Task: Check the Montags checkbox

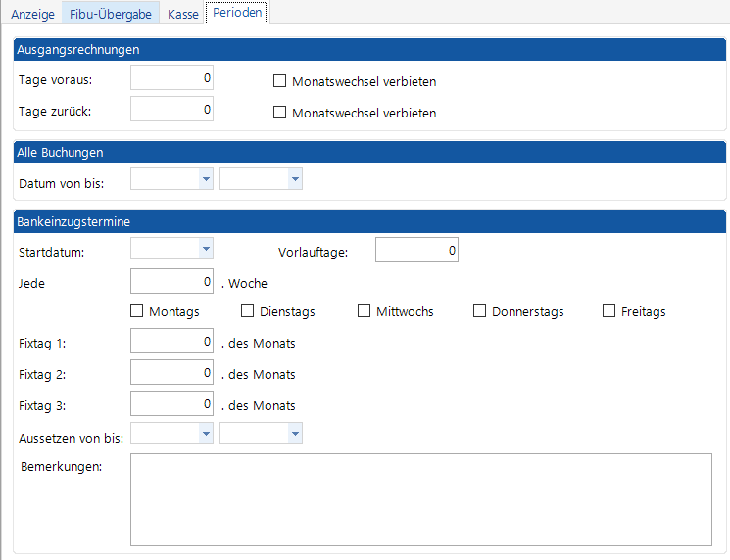Action: coord(137,311)
